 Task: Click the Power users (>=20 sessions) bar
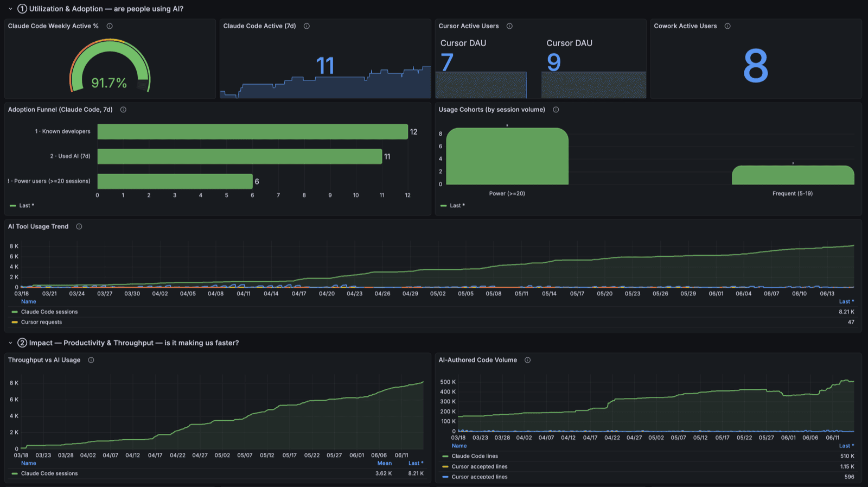(175, 181)
